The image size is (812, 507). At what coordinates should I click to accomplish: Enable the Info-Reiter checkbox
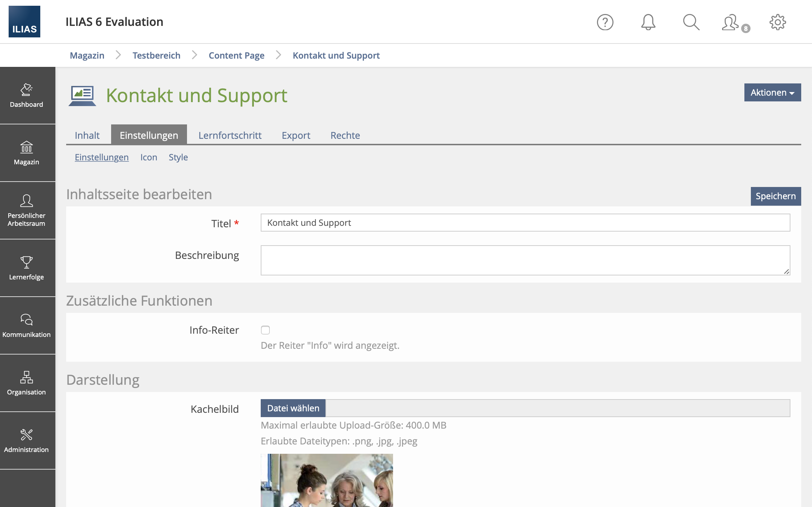pyautogui.click(x=265, y=330)
